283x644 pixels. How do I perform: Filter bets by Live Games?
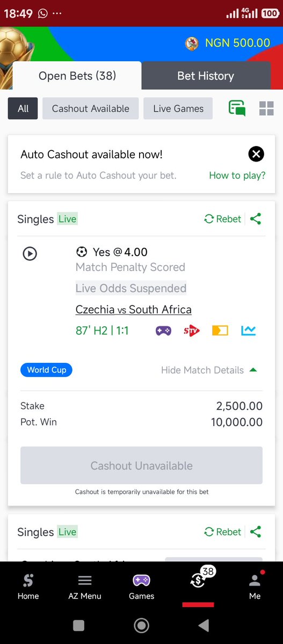(x=178, y=108)
